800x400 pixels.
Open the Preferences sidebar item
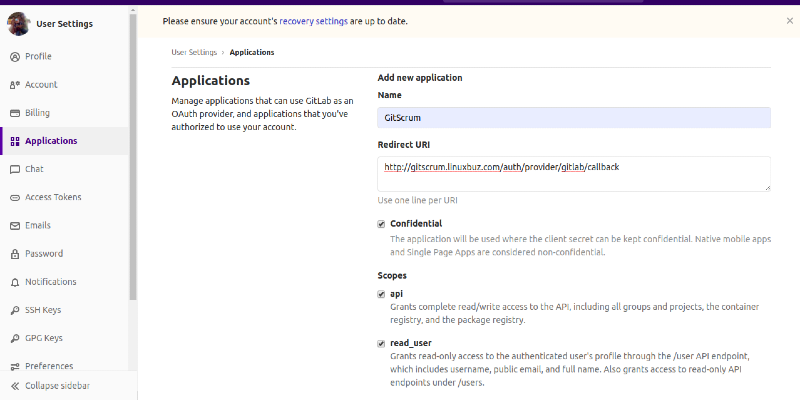point(49,366)
